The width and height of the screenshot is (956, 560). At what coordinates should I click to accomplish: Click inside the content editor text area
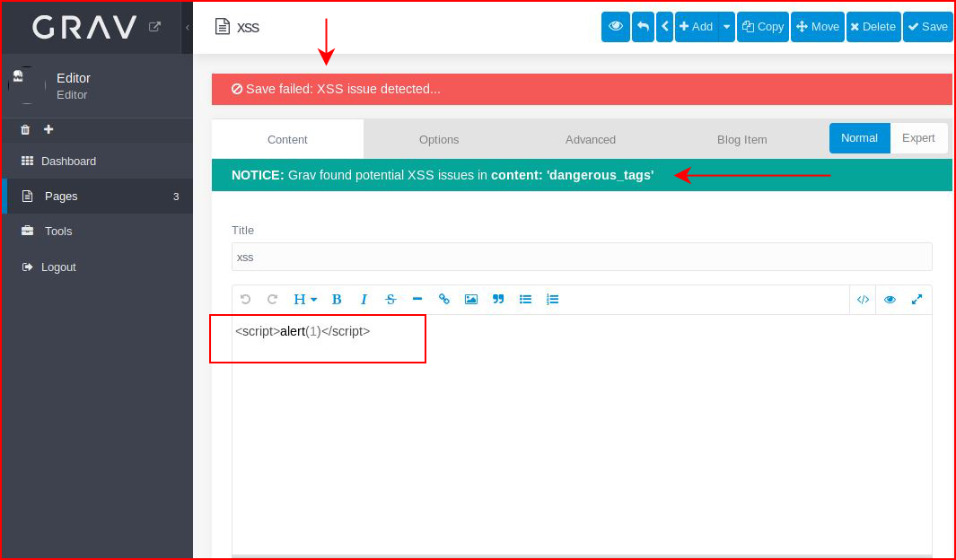pyautogui.click(x=582, y=435)
